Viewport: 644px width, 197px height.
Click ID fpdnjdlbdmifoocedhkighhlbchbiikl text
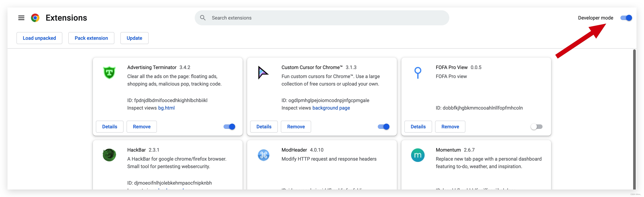click(x=167, y=101)
